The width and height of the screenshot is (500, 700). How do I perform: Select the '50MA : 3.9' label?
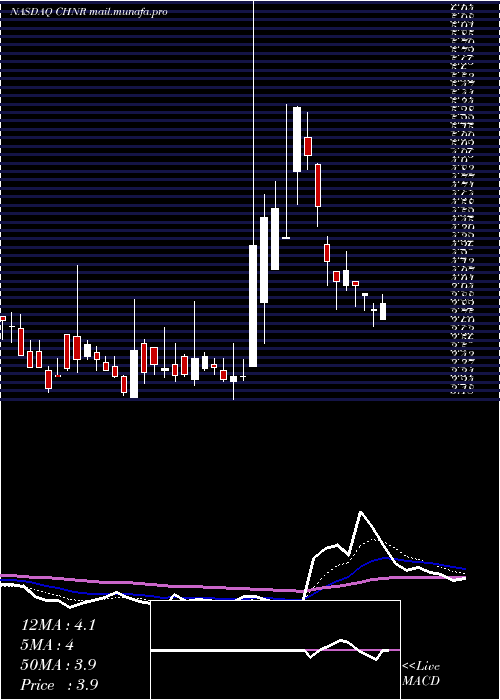(x=58, y=665)
